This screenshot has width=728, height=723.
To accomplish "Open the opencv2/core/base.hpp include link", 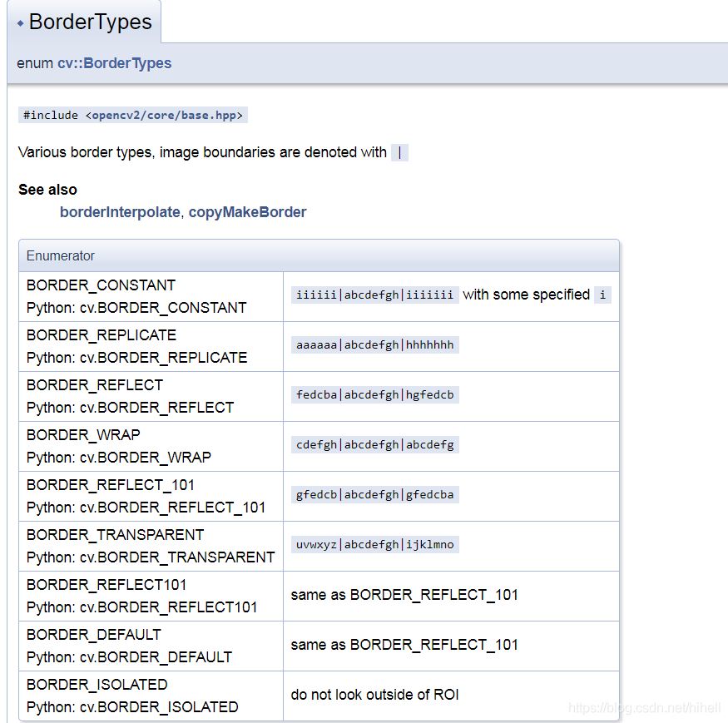I will [165, 116].
